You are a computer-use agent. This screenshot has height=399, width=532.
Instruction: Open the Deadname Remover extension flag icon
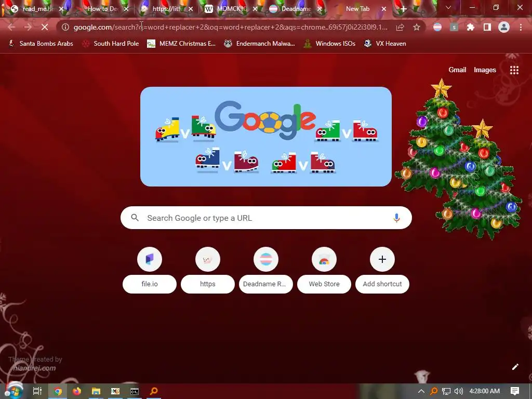point(437,27)
